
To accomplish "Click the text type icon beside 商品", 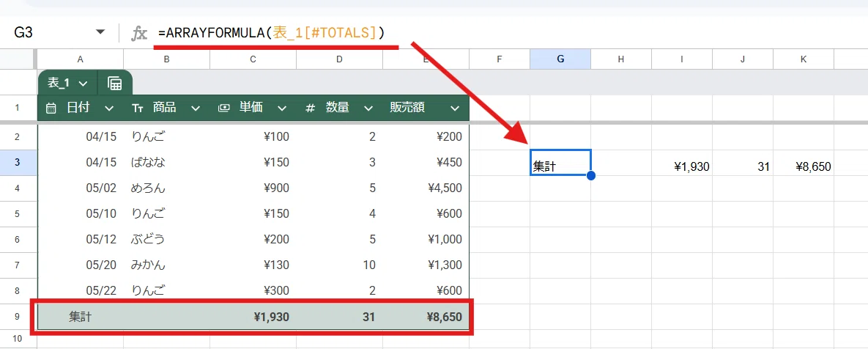I will [138, 109].
